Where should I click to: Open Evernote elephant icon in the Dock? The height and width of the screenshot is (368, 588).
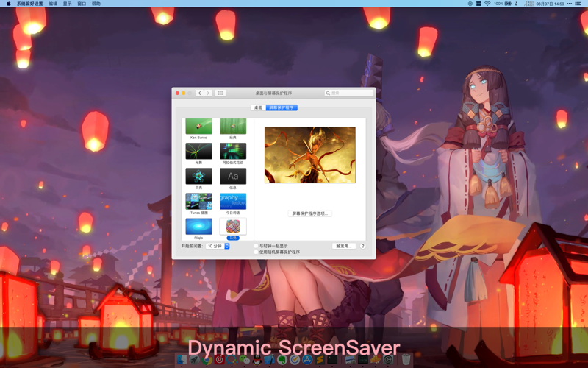(282, 360)
